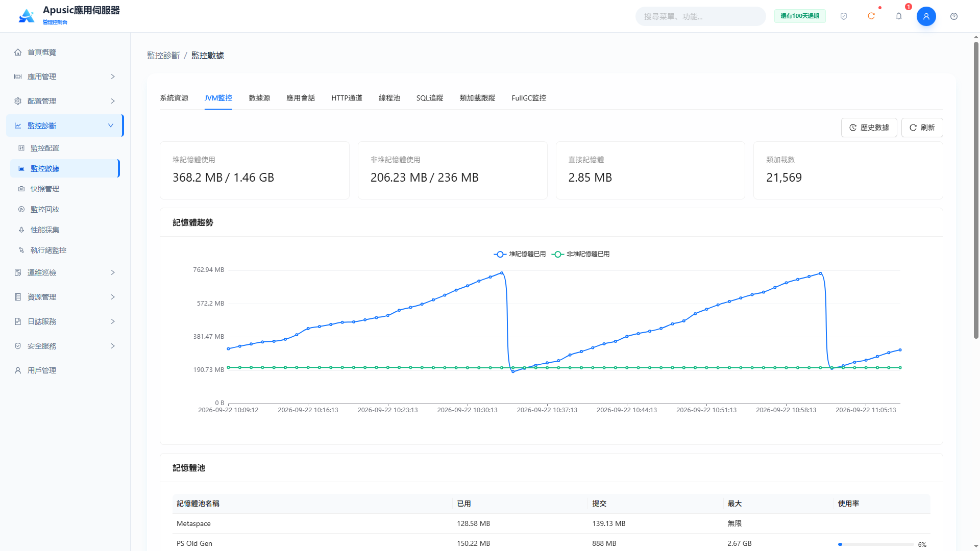Screen dimensions: 980x551
Task: Click the orange refresh icon in header
Action: coord(871,16)
